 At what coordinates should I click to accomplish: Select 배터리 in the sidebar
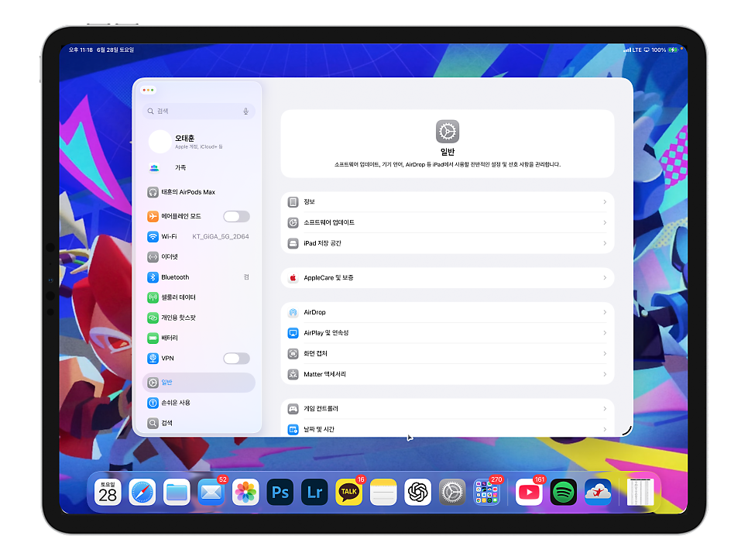[x=198, y=338]
